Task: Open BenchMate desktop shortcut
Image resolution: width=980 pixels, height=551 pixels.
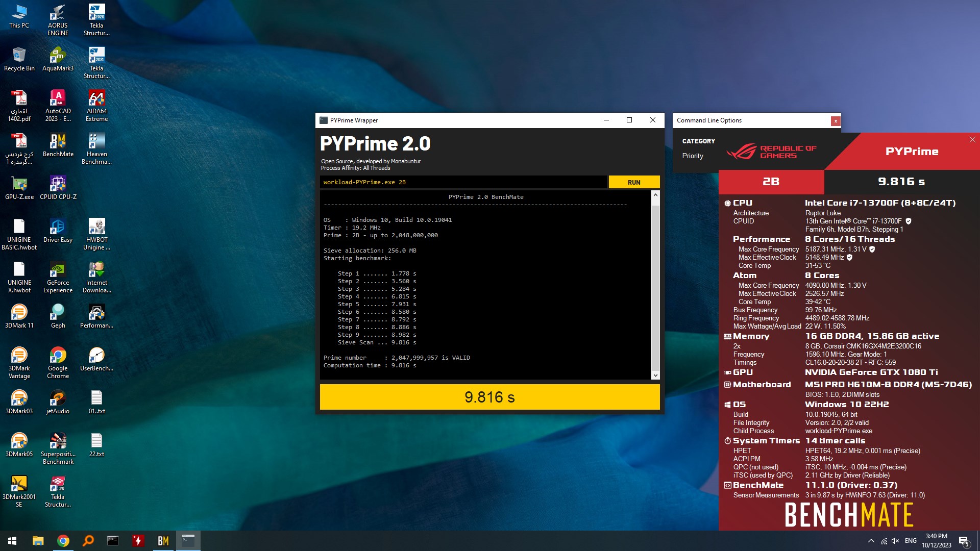Action: tap(58, 145)
